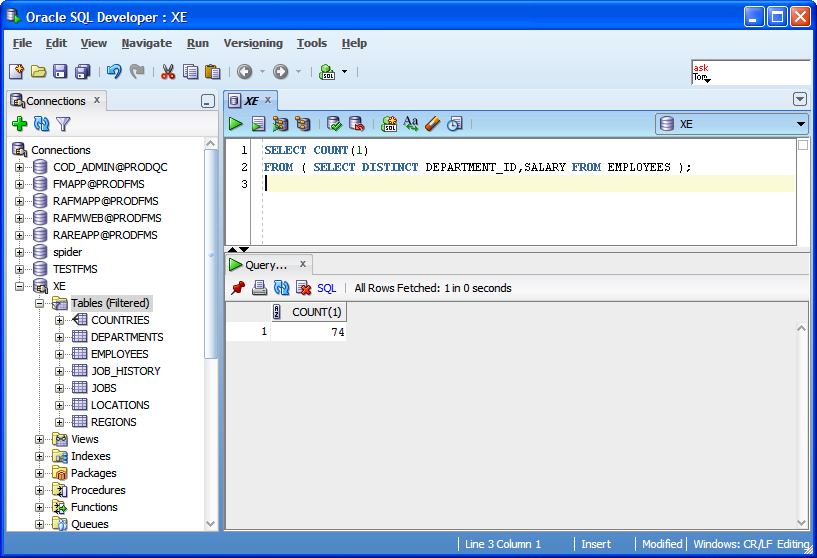Switch to the Query Result tab
The height and width of the screenshot is (558, 817).
click(x=267, y=265)
